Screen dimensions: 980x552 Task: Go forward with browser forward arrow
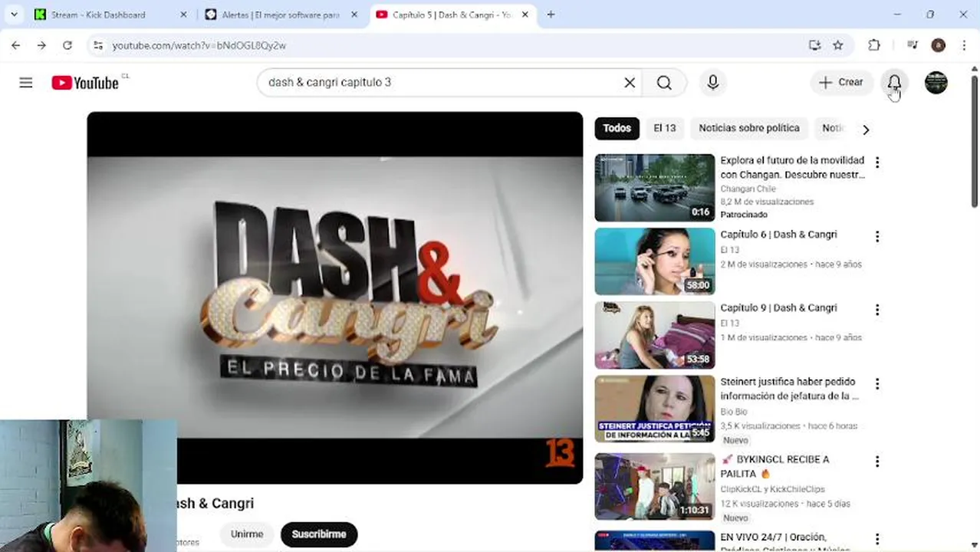coord(41,45)
